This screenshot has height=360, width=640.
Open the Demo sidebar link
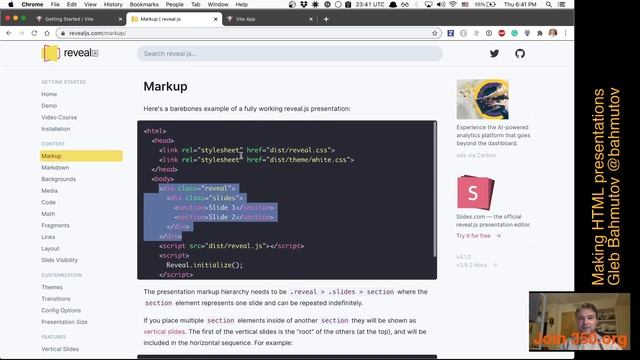(x=49, y=106)
